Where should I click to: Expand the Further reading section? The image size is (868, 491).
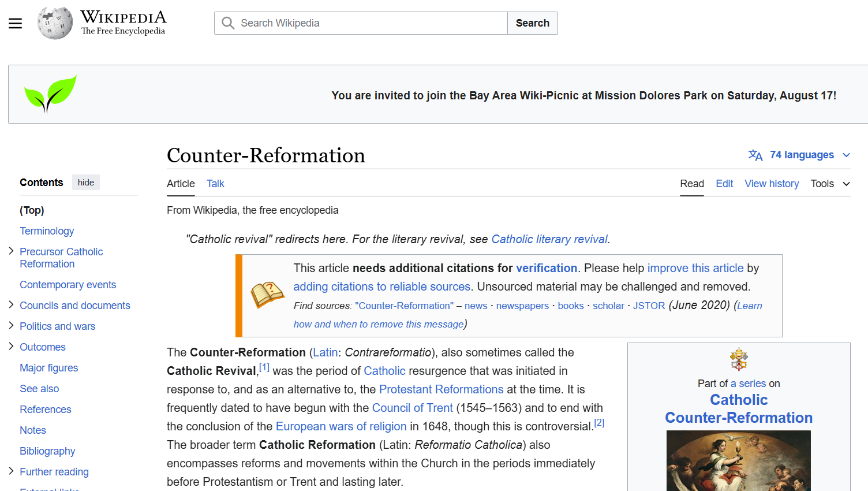coord(11,471)
